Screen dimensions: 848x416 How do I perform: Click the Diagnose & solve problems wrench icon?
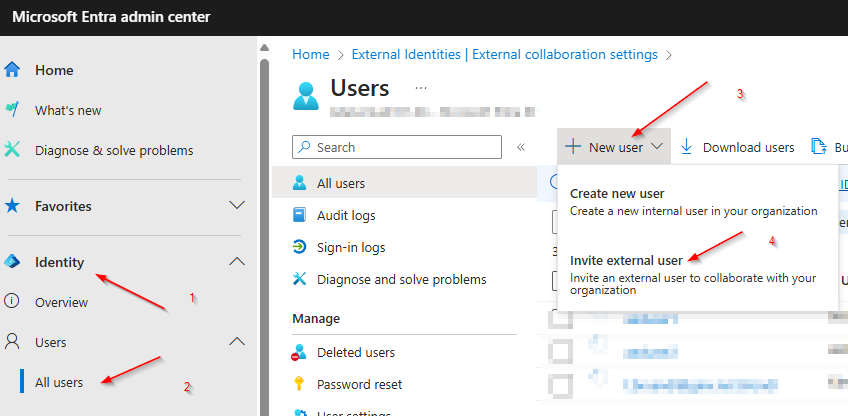coord(12,149)
